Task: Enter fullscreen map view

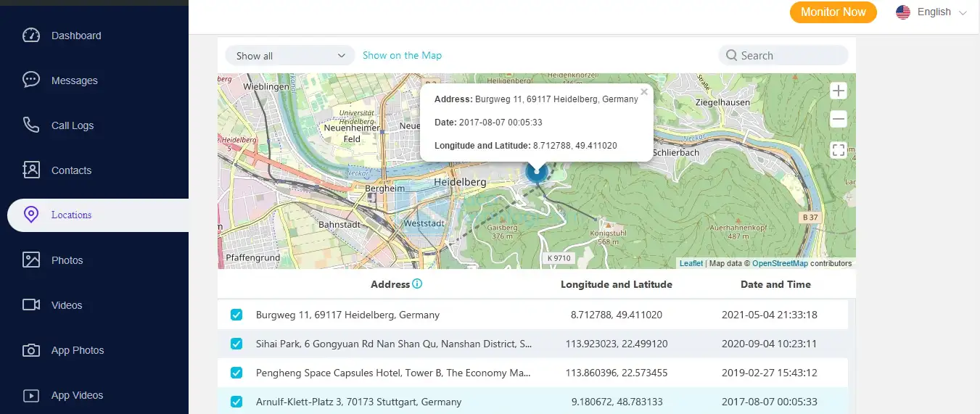Action: coord(839,150)
